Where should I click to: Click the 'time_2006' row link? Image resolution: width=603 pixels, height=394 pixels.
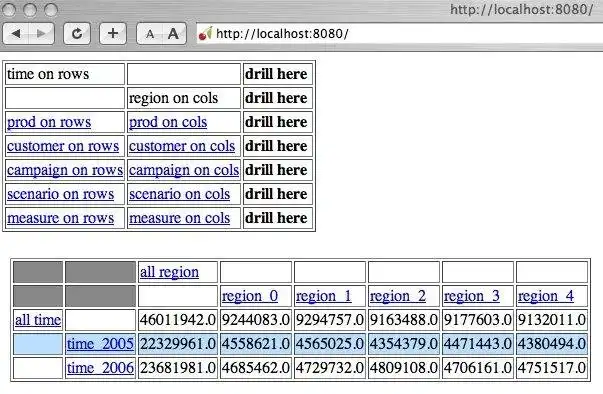[100, 368]
